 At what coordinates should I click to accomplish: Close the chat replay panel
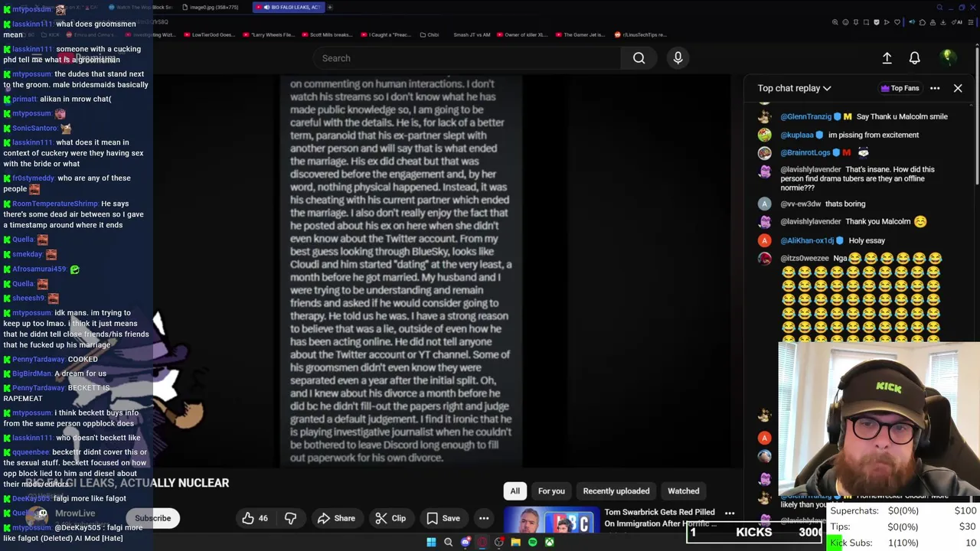click(x=958, y=88)
